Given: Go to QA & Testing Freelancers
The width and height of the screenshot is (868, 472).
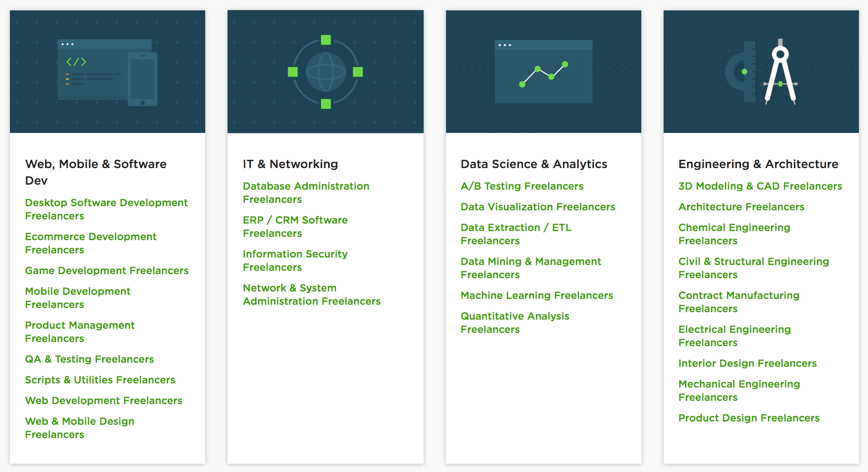Looking at the screenshot, I should click(89, 359).
